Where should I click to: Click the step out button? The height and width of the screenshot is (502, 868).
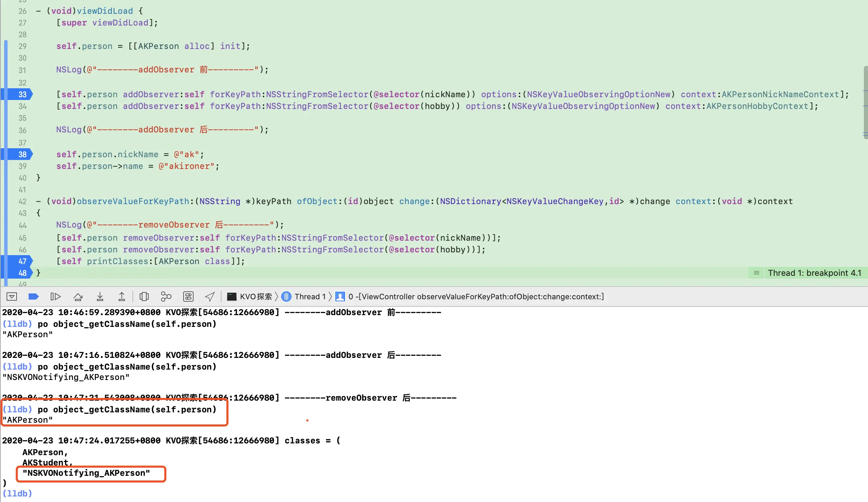pos(122,297)
